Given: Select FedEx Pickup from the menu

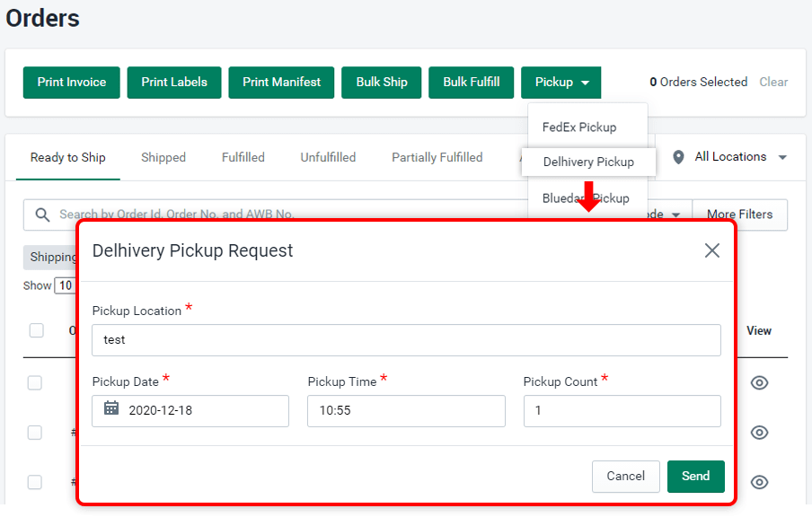Looking at the screenshot, I should (x=579, y=127).
